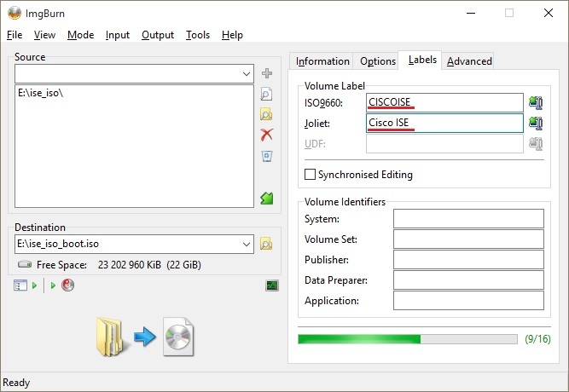Click the ImgBurn application title icon
Image resolution: width=569 pixels, height=392 pixels.
[15, 13]
